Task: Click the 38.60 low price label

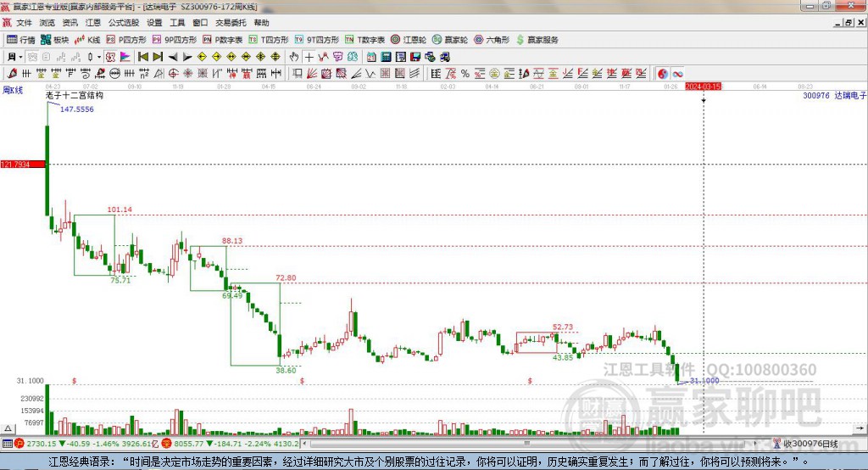Action: pos(286,370)
